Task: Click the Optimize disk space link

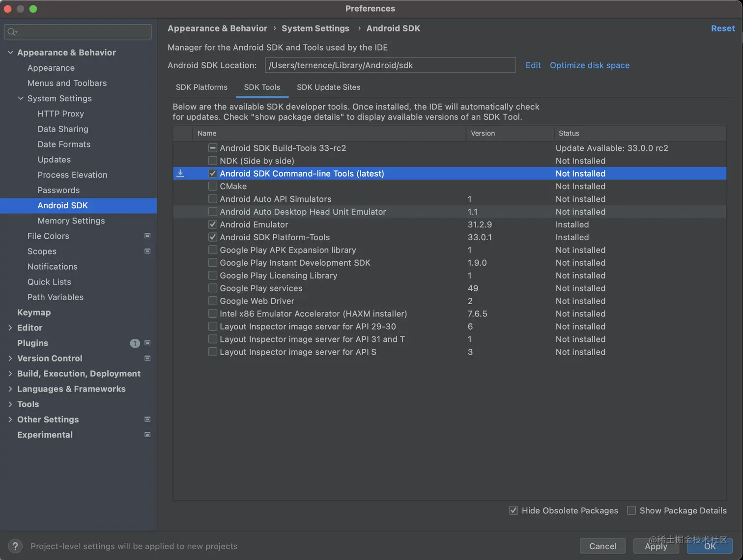Action: [589, 65]
